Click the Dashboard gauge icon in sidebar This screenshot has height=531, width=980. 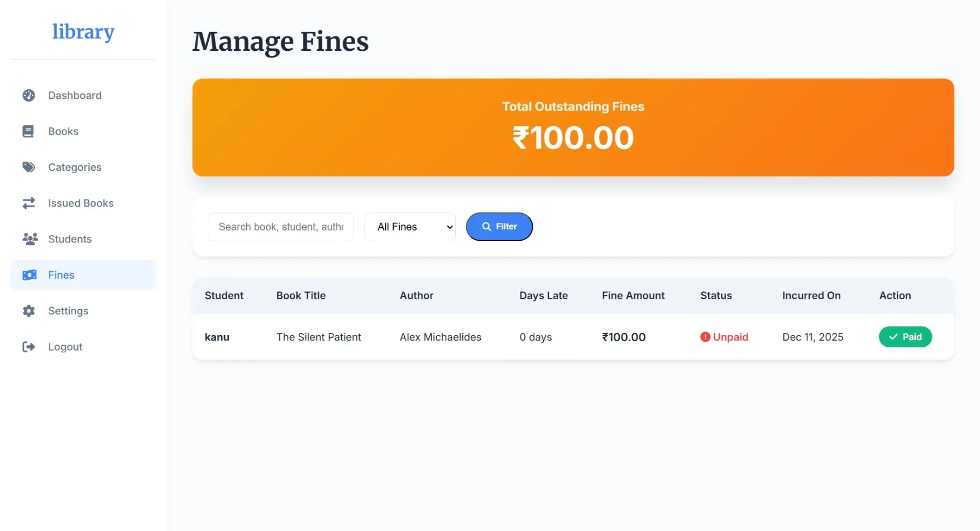point(29,95)
